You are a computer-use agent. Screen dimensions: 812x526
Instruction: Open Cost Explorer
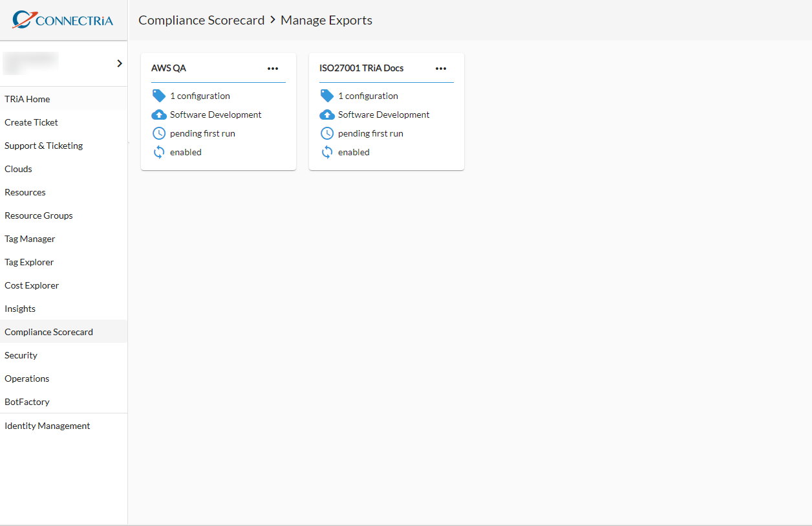pos(63,285)
